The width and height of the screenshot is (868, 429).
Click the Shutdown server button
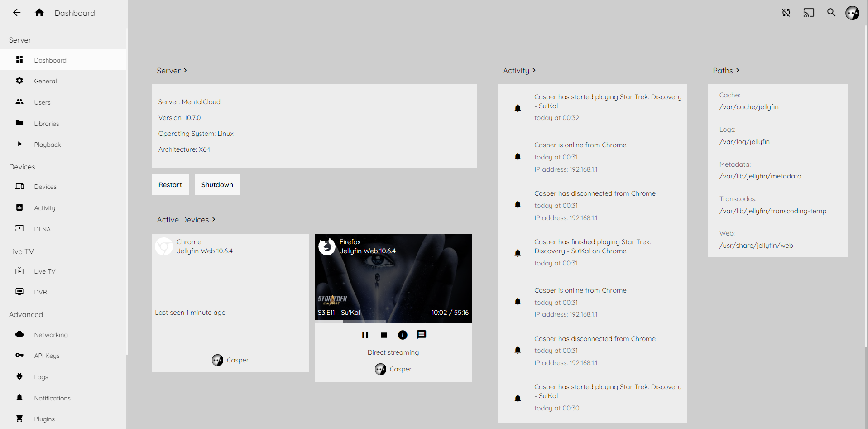click(217, 185)
